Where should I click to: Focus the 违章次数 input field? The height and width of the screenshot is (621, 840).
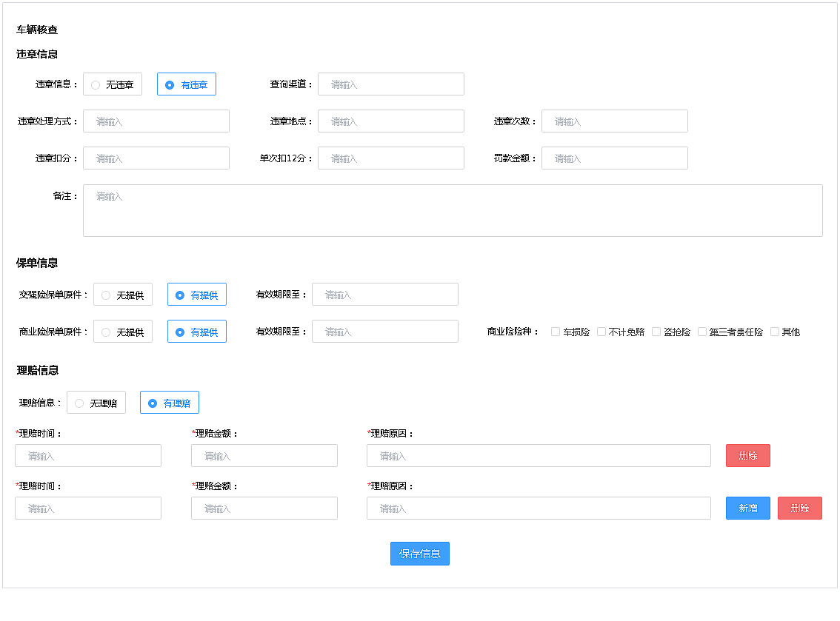(x=615, y=121)
